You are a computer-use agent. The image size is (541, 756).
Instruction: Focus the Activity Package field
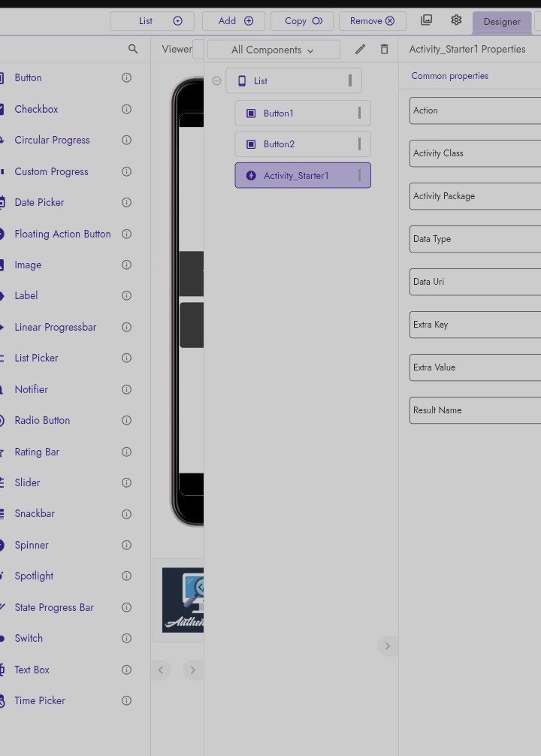point(476,196)
